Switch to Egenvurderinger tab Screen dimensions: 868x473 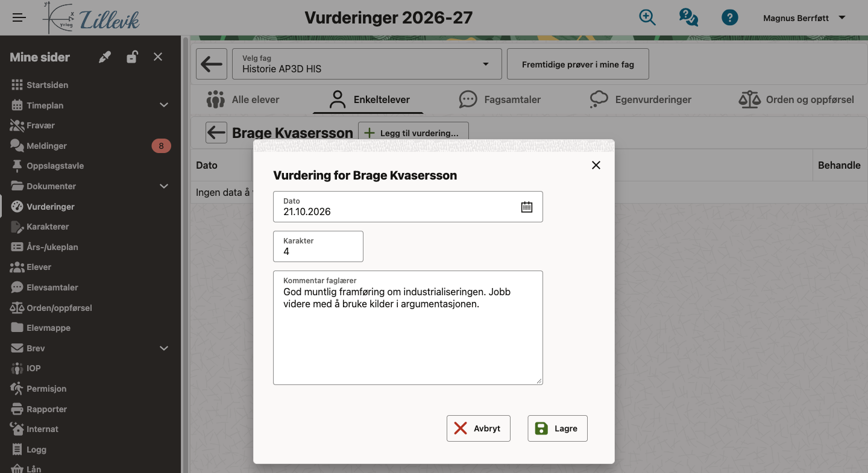[640, 99]
